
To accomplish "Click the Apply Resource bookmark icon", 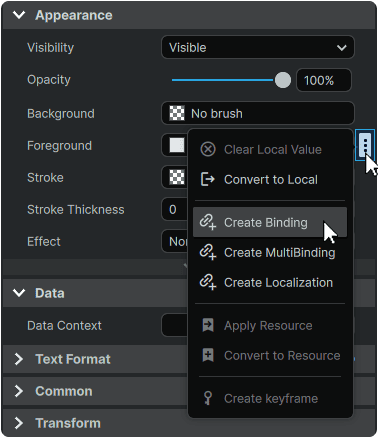I will (x=208, y=325).
